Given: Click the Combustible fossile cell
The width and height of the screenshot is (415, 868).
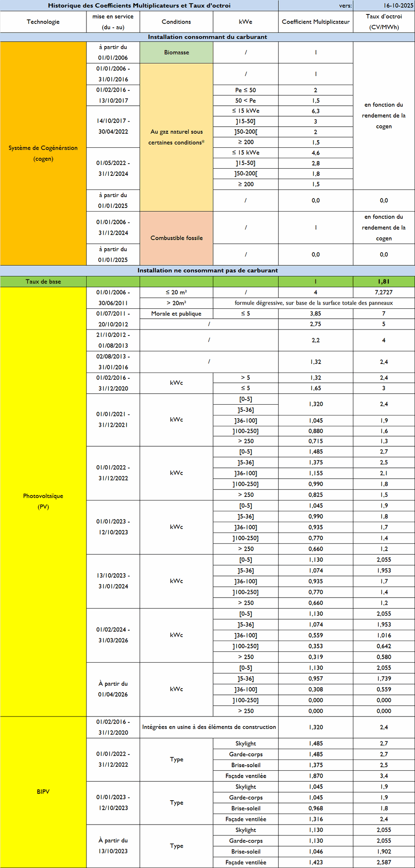Looking at the screenshot, I should pyautogui.click(x=176, y=238).
